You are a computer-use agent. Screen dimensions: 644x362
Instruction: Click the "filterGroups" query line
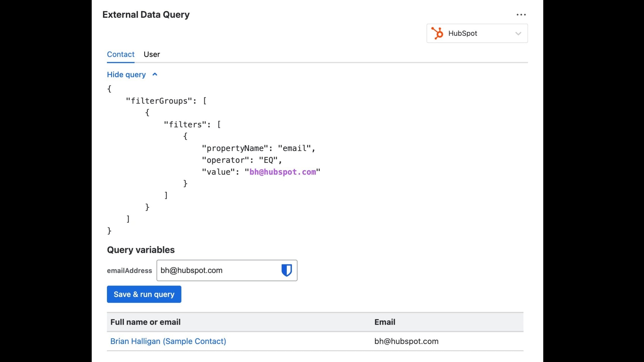coord(166,101)
